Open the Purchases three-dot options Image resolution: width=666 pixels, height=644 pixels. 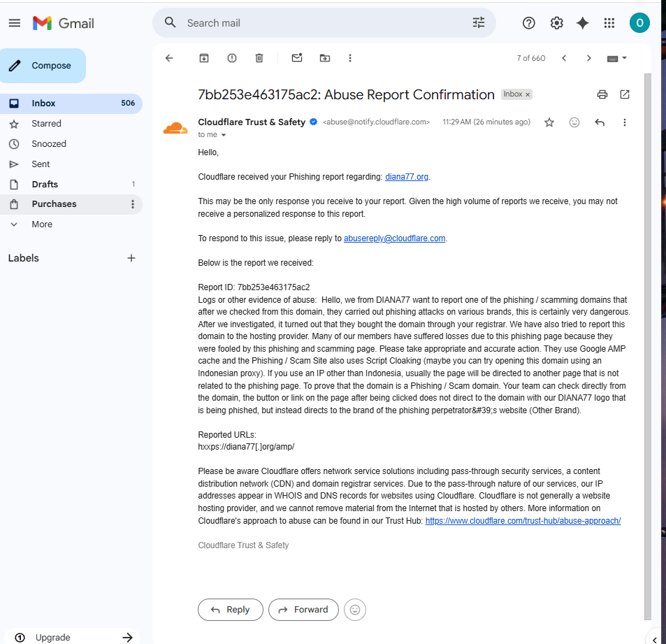pyautogui.click(x=133, y=204)
